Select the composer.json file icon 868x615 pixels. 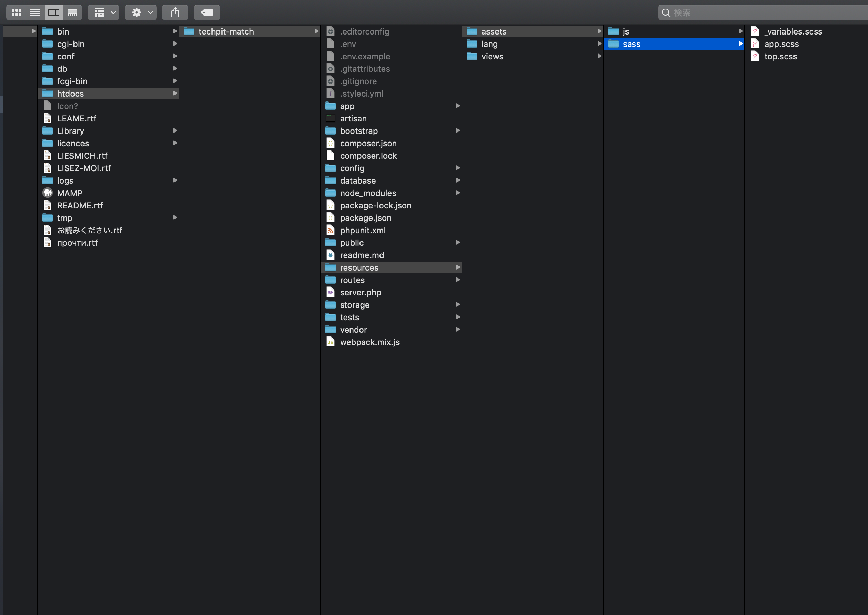click(x=331, y=143)
